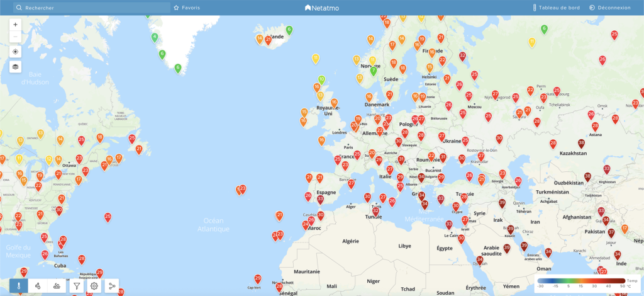Click the Déconnexion link

tap(610, 8)
